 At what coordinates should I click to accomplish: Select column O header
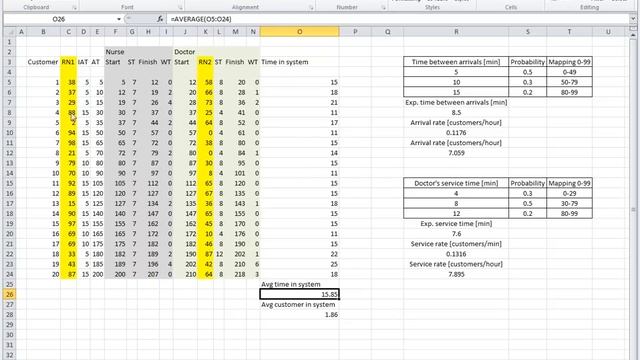(x=300, y=32)
